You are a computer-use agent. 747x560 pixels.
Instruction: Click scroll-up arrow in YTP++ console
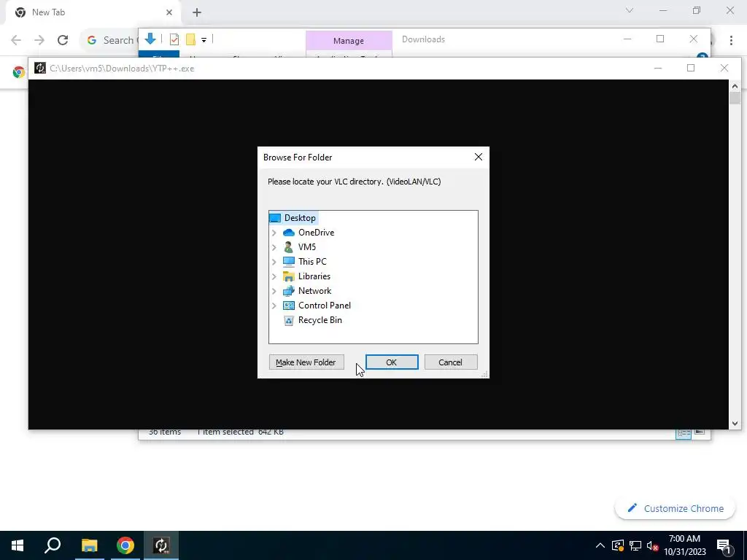(x=735, y=86)
